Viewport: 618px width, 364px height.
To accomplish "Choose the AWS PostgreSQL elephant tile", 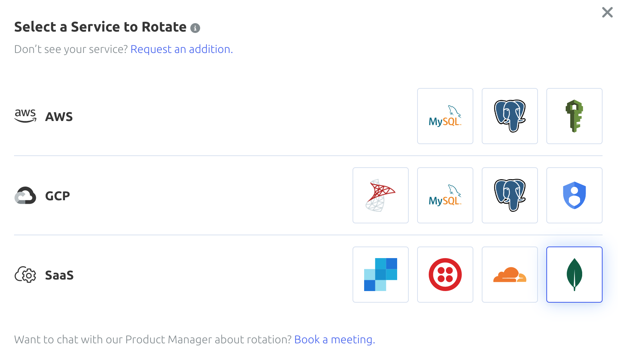I will pyautogui.click(x=509, y=116).
